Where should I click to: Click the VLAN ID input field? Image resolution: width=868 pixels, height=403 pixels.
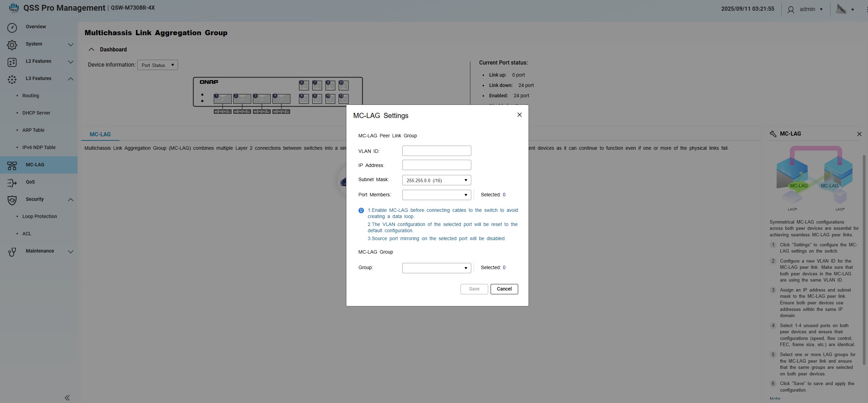(436, 151)
